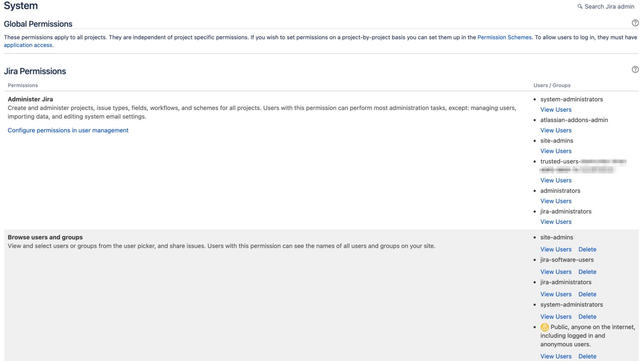Click the yellow warning icon beside Public entry
Screen dimensions: 644x361
[x=545, y=327]
